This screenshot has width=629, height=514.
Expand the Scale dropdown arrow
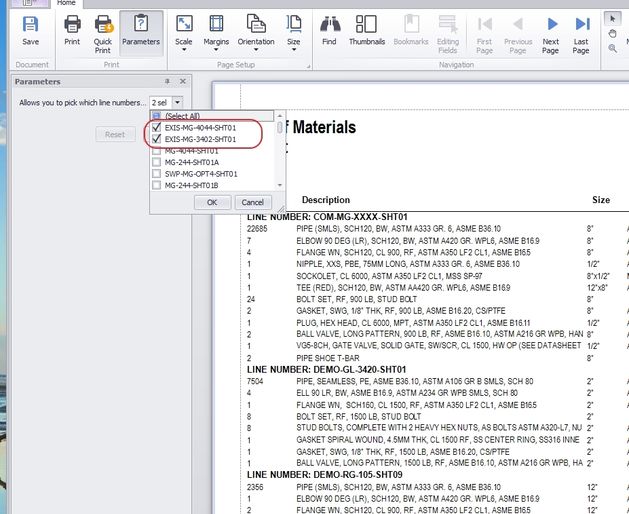pos(184,50)
